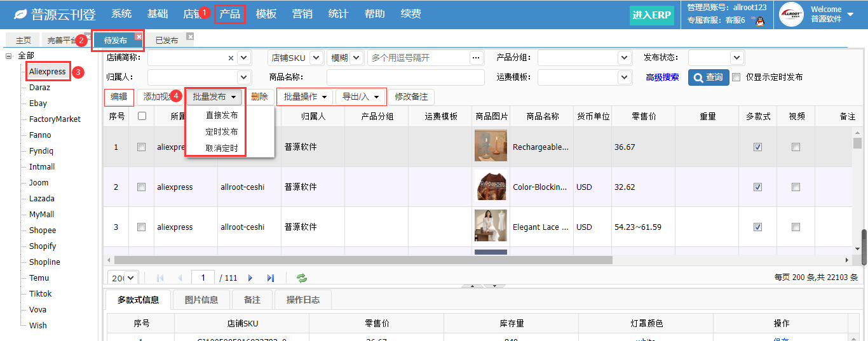This screenshot has height=341, width=868.
Task: Select Ebay in the platform tree
Action: (38, 103)
